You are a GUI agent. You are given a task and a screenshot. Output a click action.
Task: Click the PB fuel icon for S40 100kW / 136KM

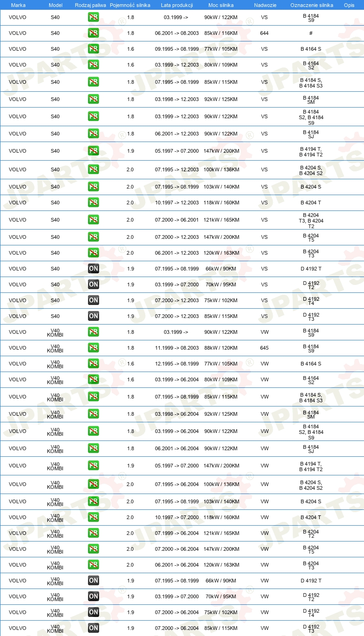[93, 169]
